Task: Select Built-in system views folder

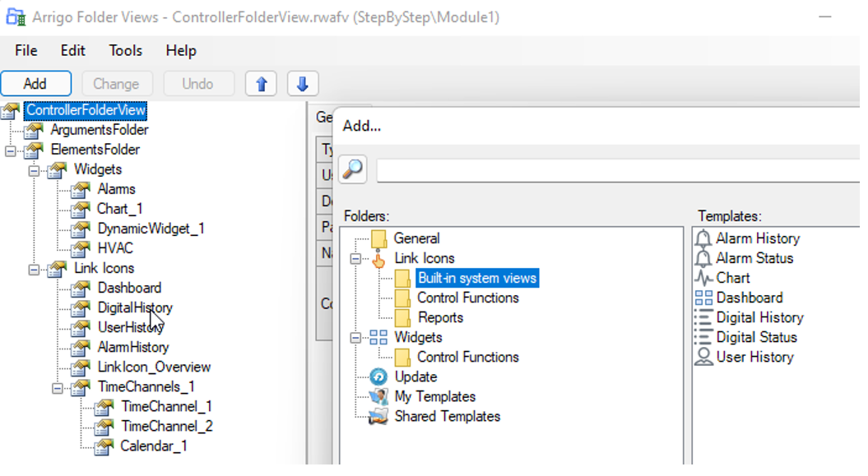Action: pos(477,278)
